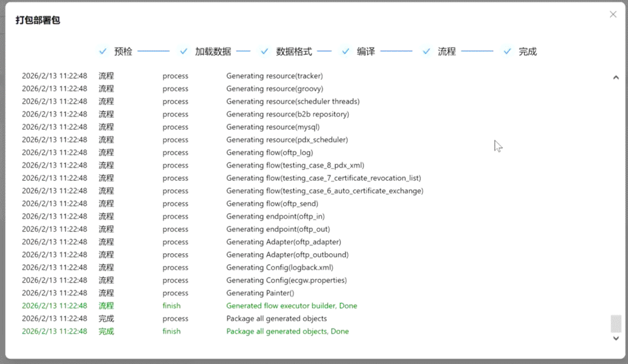Open the 数据格式 step label
This screenshot has height=364, width=628.
[x=294, y=52]
